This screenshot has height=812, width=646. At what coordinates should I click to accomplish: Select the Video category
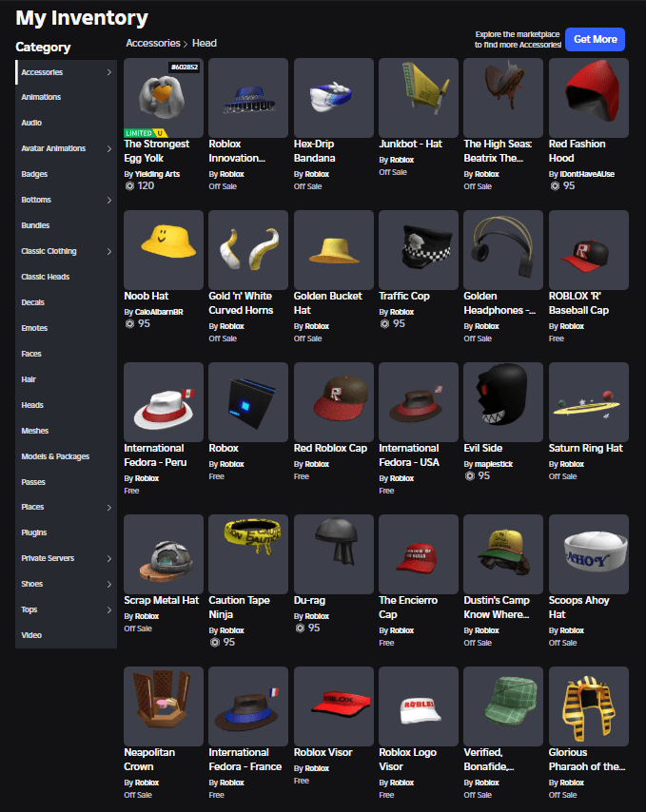(x=67, y=635)
